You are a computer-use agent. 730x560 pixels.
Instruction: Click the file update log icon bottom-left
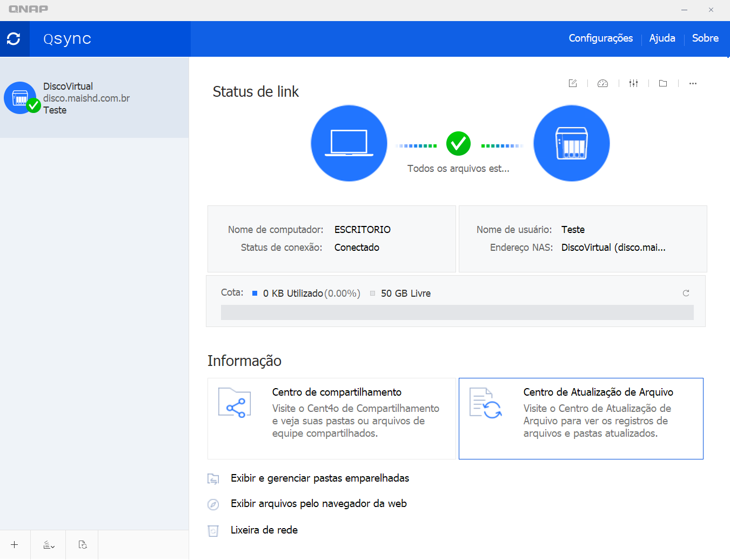[x=82, y=544]
